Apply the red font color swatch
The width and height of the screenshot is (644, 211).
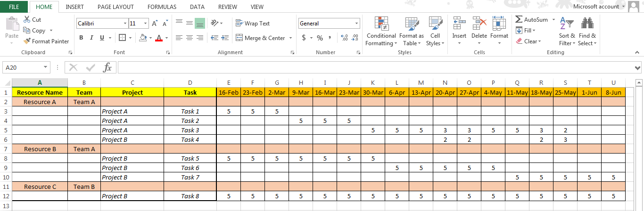[x=159, y=38]
